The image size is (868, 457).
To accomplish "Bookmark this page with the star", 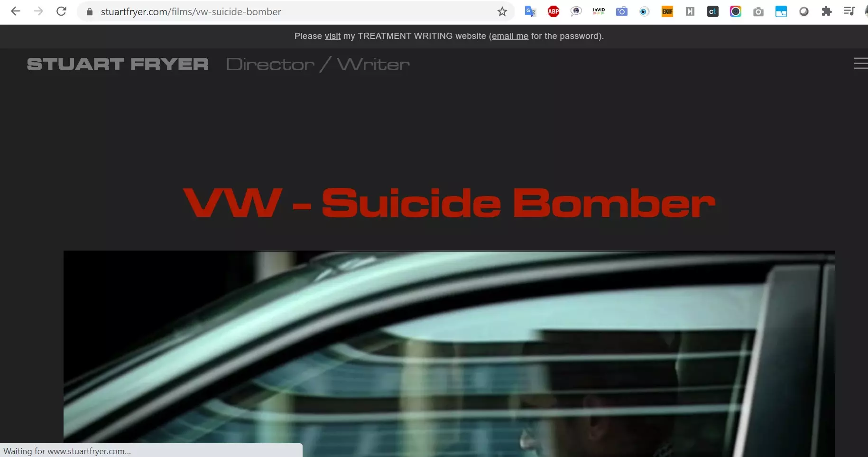I will coord(502,11).
